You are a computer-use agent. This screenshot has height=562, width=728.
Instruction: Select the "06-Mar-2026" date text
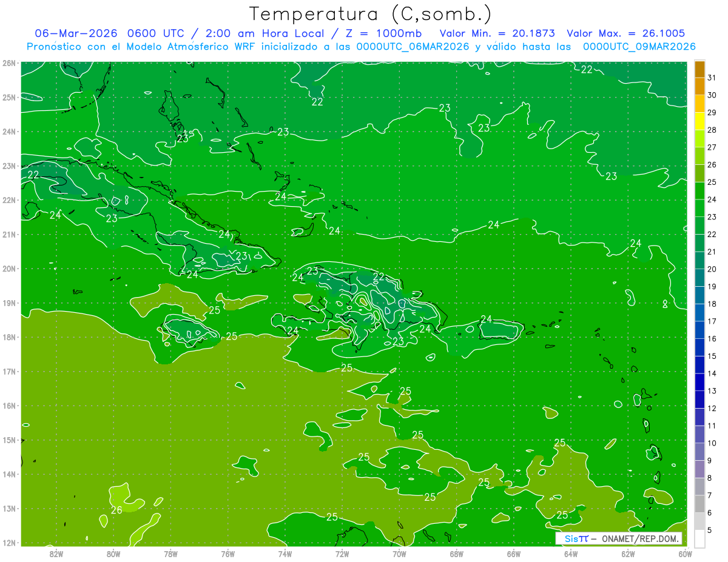pos(76,33)
